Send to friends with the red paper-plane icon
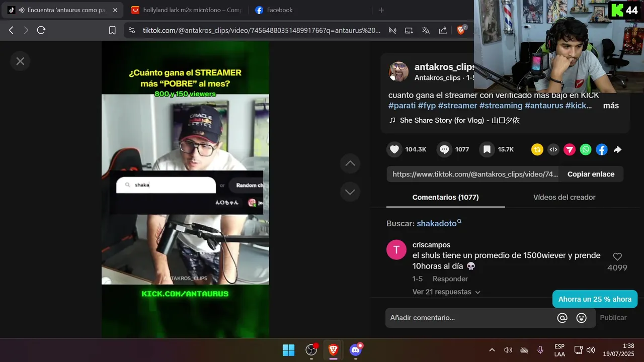Viewport: 644px width, 362px height. (570, 149)
